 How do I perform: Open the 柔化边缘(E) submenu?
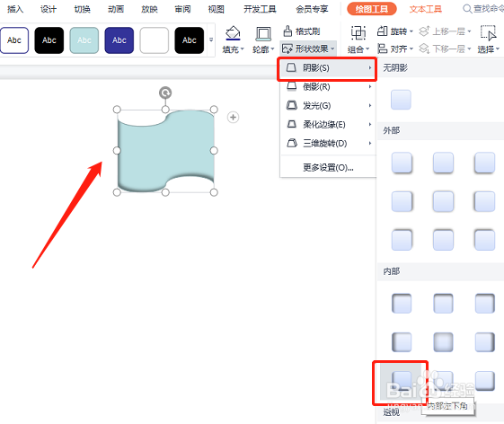[x=328, y=124]
